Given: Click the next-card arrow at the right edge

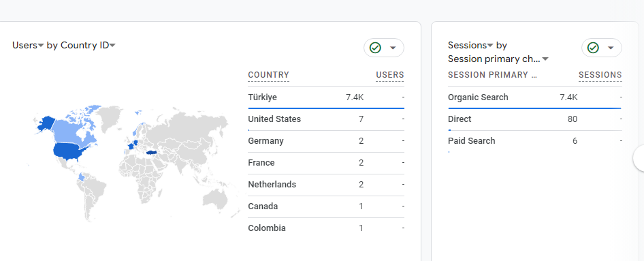Looking at the screenshot, I should click(639, 158).
